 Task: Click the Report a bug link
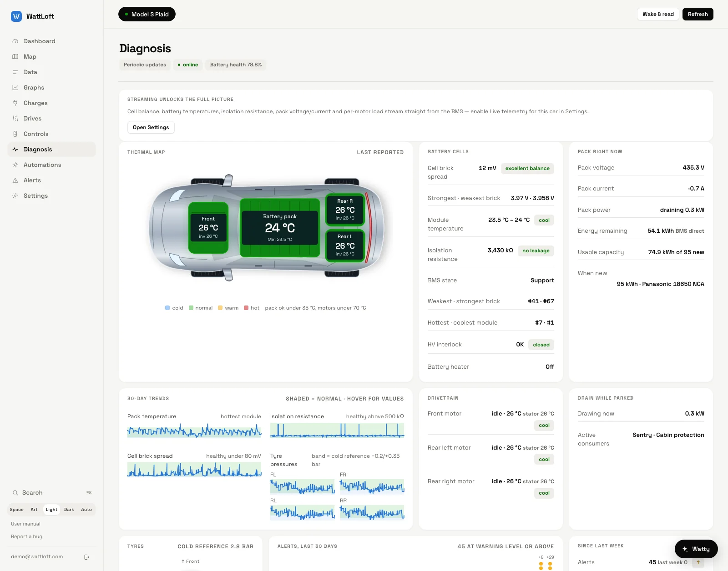point(26,537)
